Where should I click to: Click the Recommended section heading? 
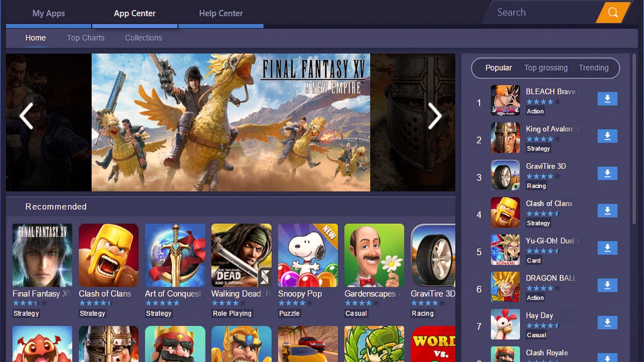click(x=56, y=207)
